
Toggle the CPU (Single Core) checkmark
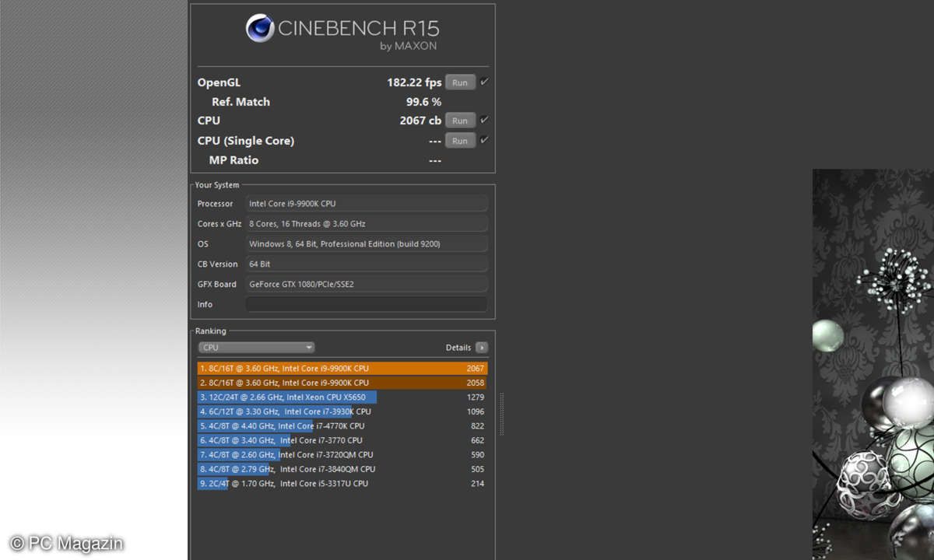(x=484, y=140)
